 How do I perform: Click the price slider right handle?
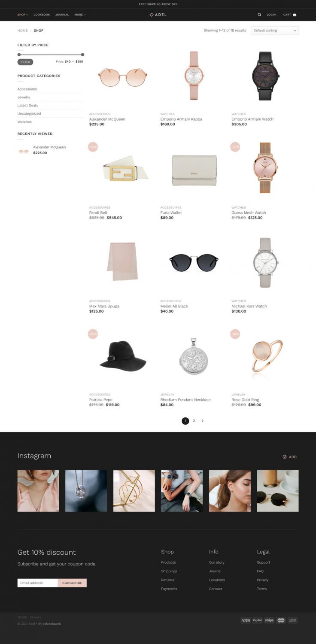[x=82, y=55]
